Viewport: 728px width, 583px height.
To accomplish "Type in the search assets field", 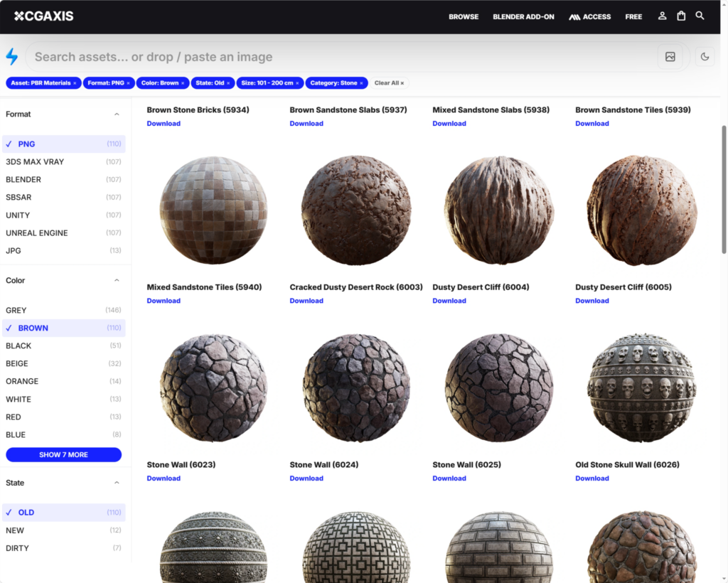I will click(341, 57).
